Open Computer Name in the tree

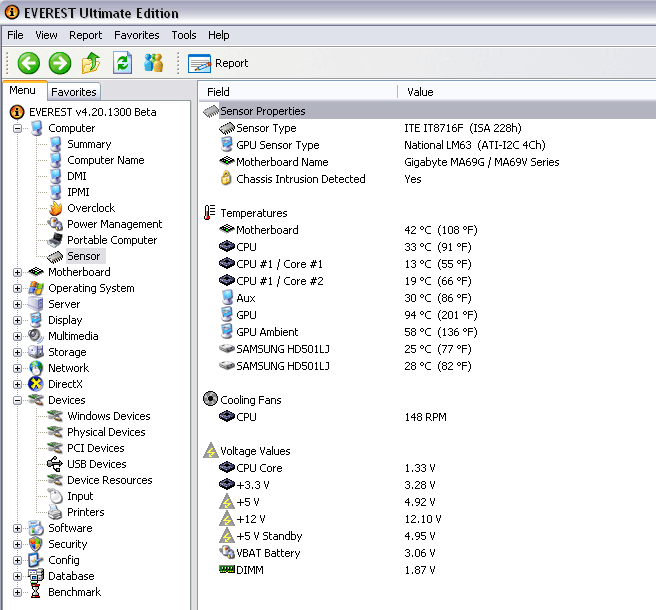click(106, 160)
